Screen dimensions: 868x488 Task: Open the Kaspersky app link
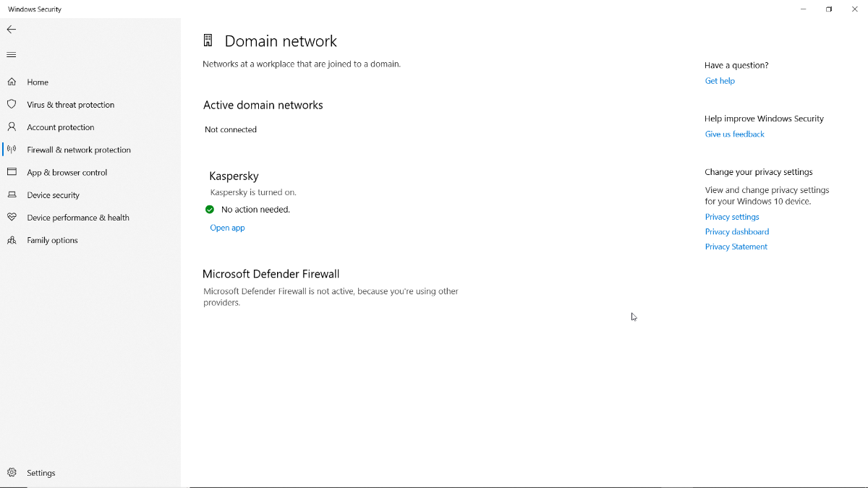227,228
